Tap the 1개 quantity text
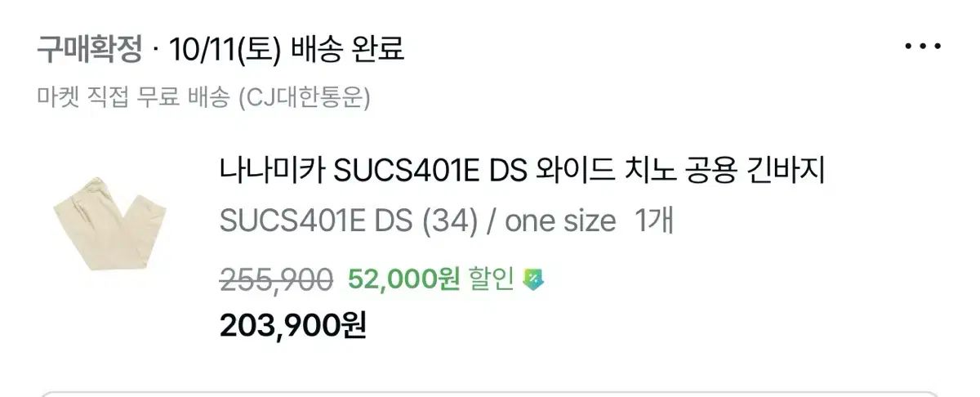Image resolution: width=980 pixels, height=397 pixels. [x=653, y=221]
